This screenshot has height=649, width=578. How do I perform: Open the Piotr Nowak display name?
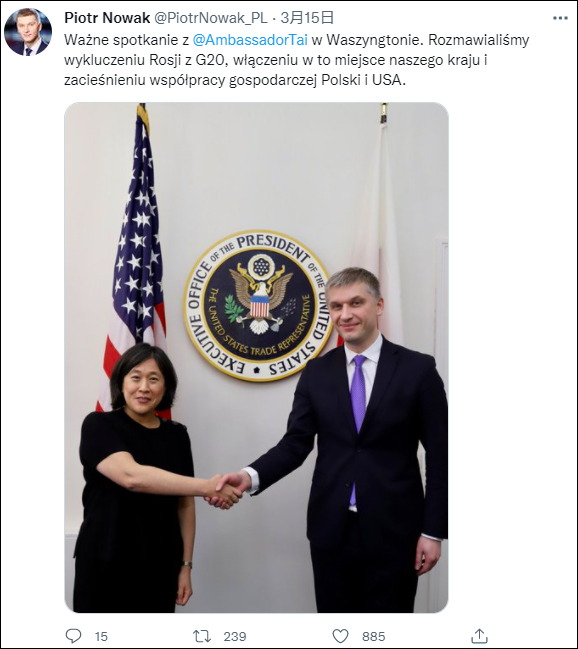pyautogui.click(x=107, y=18)
